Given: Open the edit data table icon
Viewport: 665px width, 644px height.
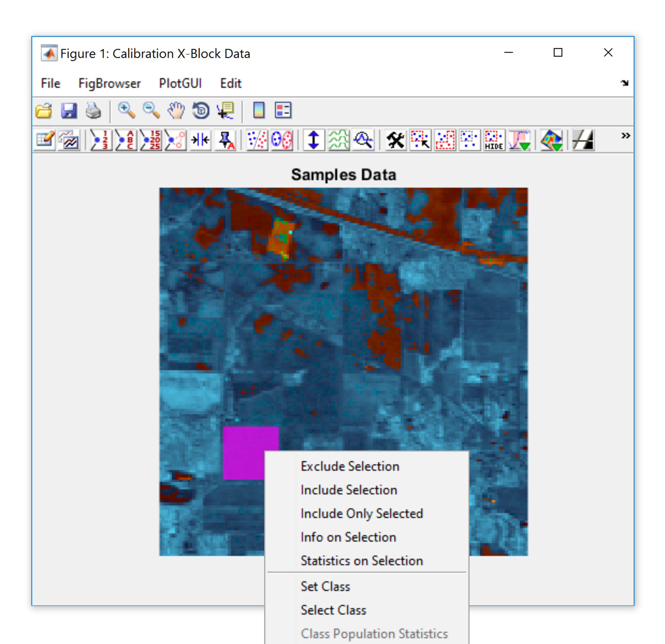Looking at the screenshot, I should [45, 140].
